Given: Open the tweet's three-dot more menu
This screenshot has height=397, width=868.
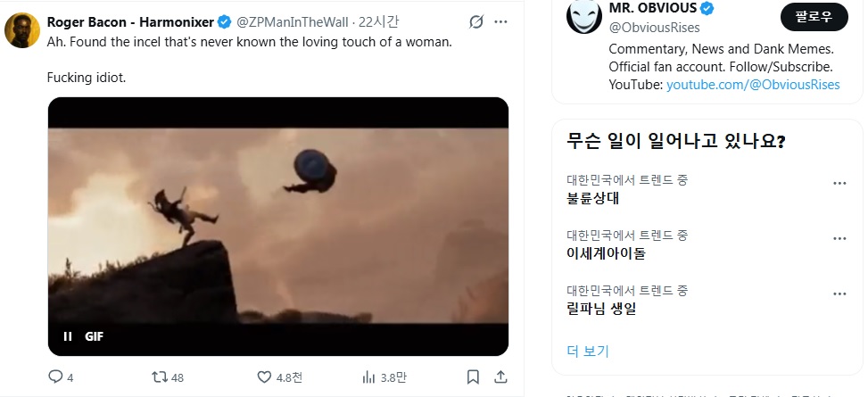Looking at the screenshot, I should tap(500, 21).
